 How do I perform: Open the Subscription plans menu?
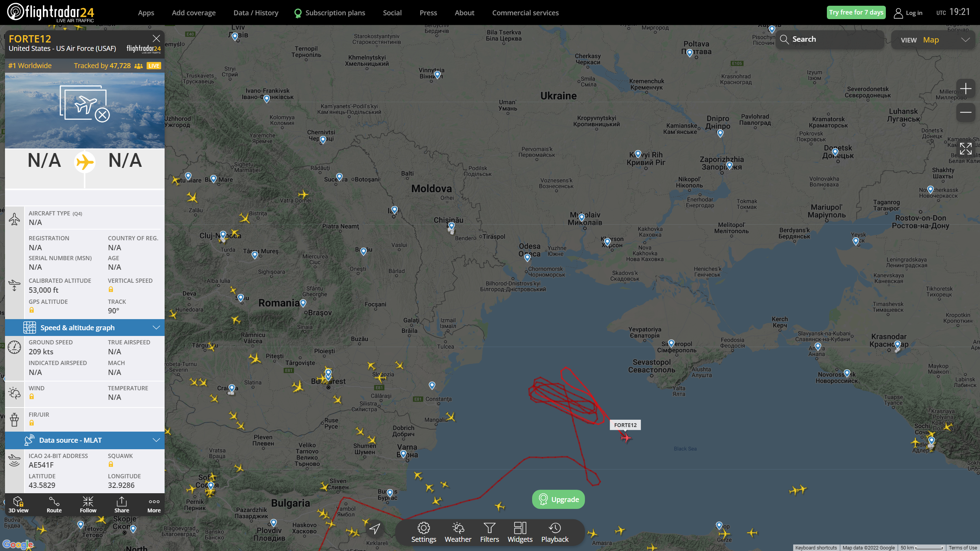click(x=335, y=13)
